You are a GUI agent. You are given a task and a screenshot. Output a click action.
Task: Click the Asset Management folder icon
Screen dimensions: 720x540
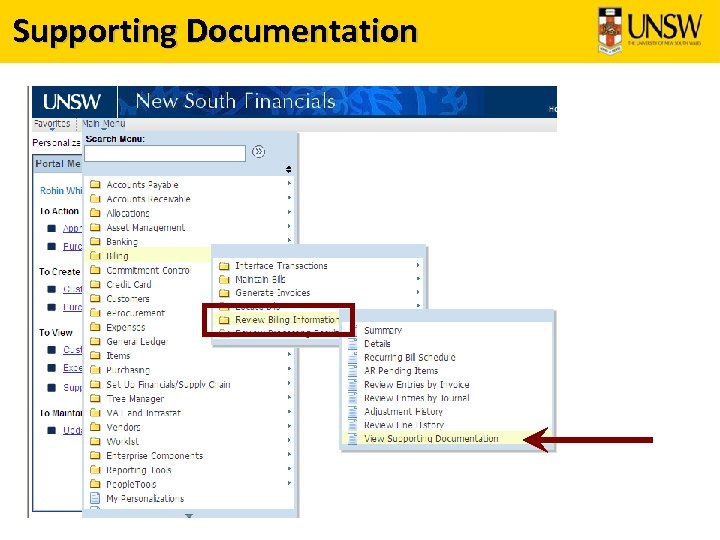(95, 227)
